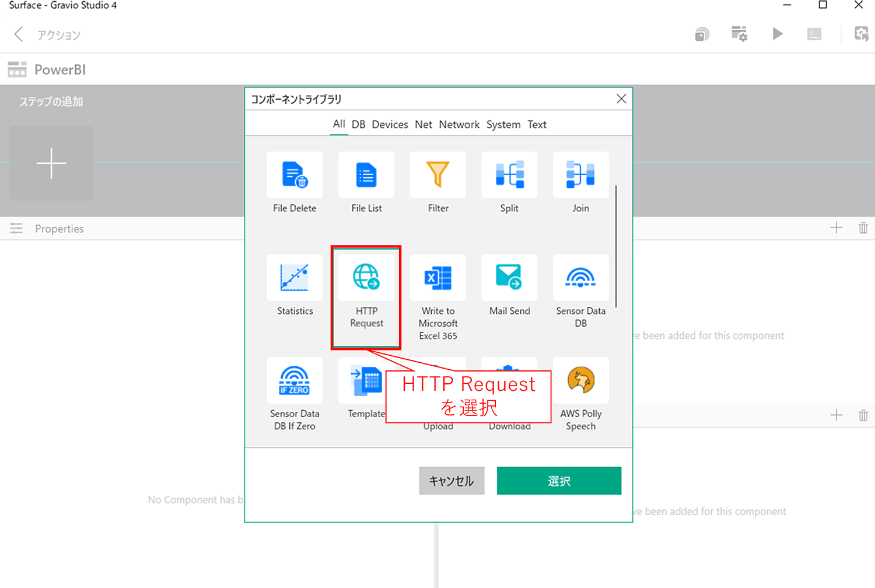Open the sensor lock icon in top toolbar

point(702,34)
